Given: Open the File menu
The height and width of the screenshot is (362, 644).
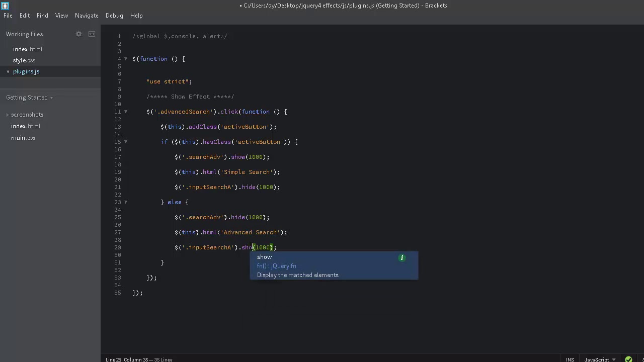Looking at the screenshot, I should tap(8, 16).
